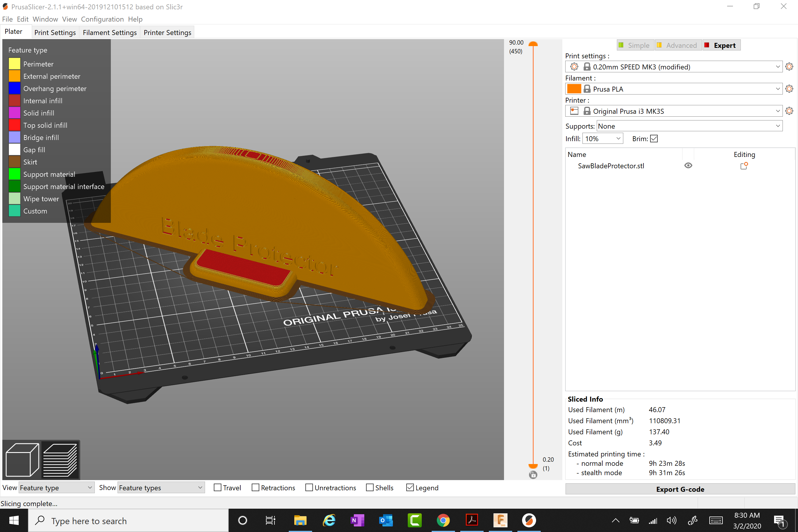Screen dimensions: 798x532
Task: Switch to the Filament Settings tab
Action: click(110, 32)
